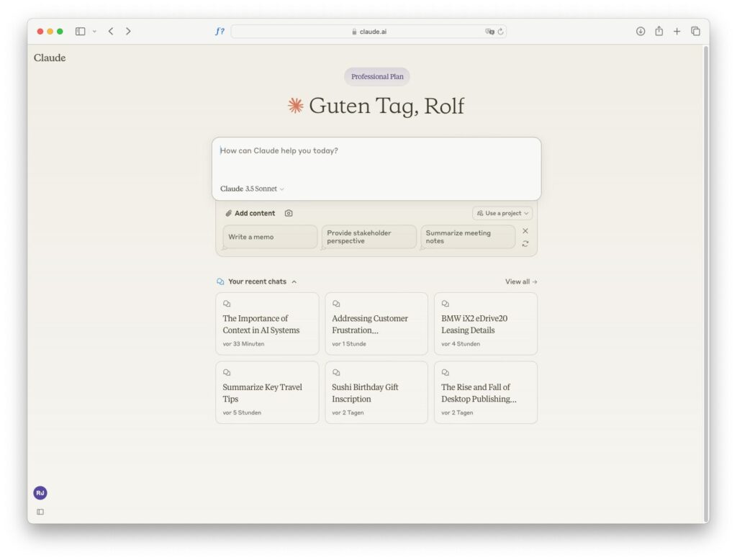This screenshot has width=737, height=560.
Task: Click the translate icon in the address bar
Action: [489, 32]
